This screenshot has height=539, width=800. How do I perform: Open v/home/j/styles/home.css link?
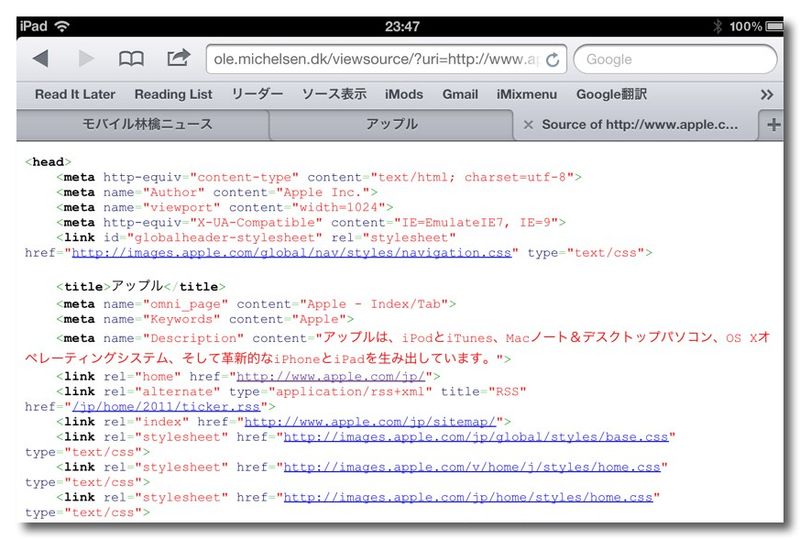471,467
